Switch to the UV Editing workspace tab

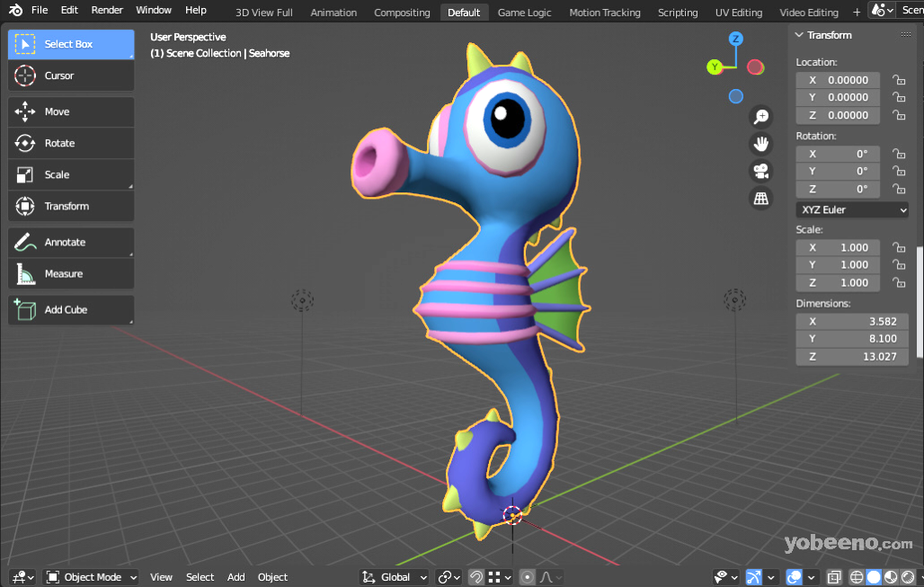pos(738,13)
